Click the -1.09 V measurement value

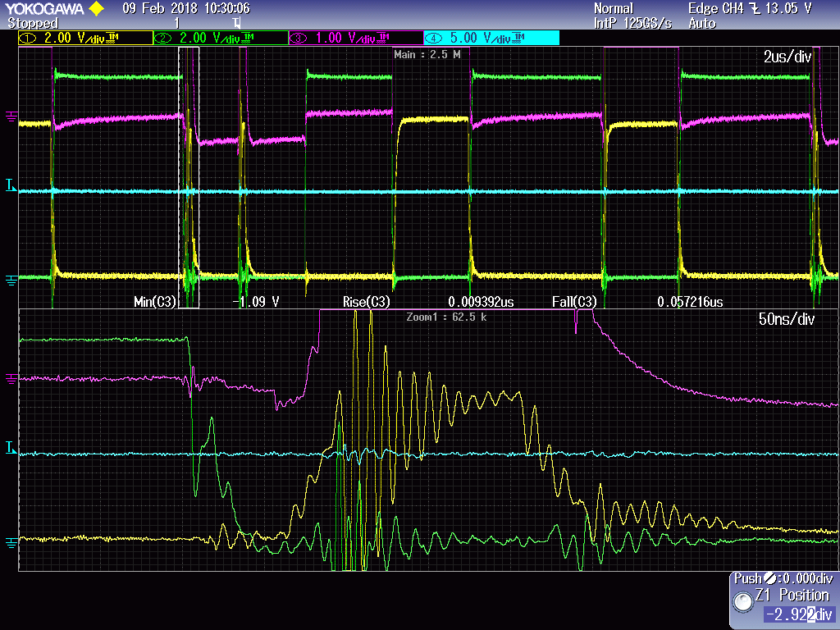256,302
